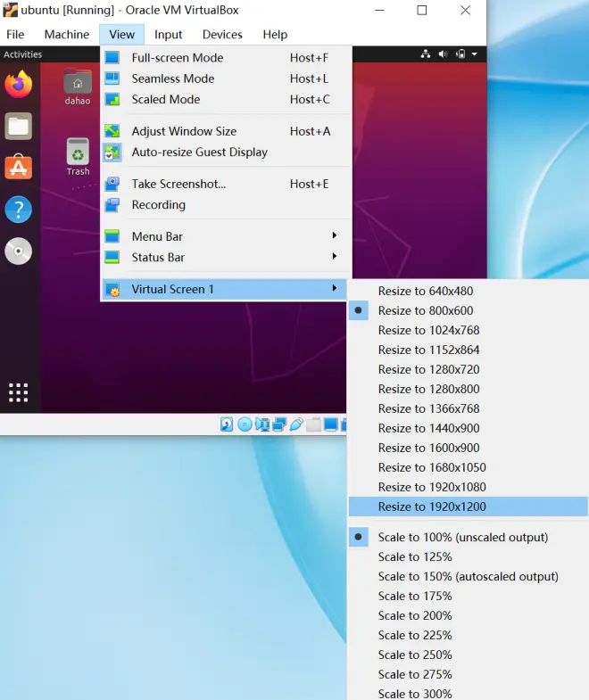589x700 pixels.
Task: Choose Resize to 1680x1050
Action: (468, 468)
